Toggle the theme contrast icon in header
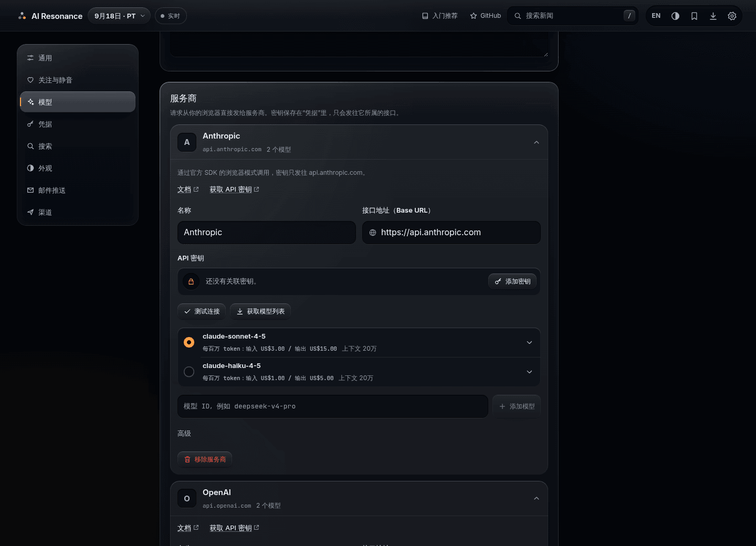756x546 pixels. point(675,16)
